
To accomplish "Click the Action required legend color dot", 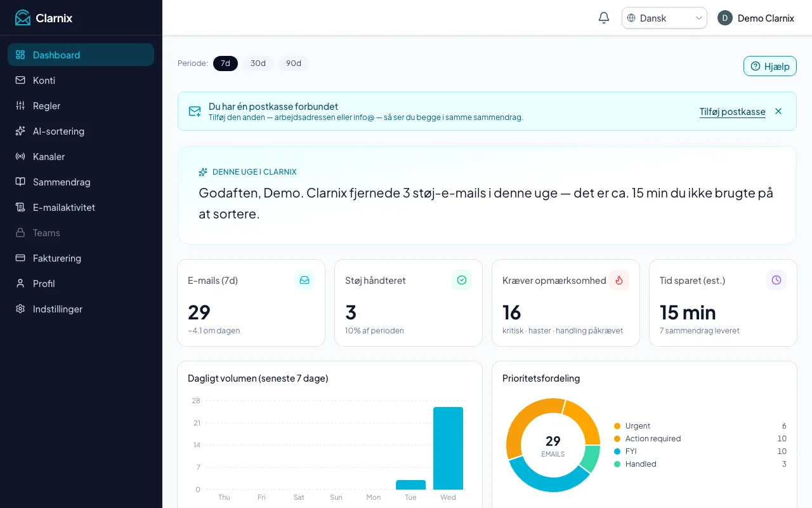I will (617, 439).
